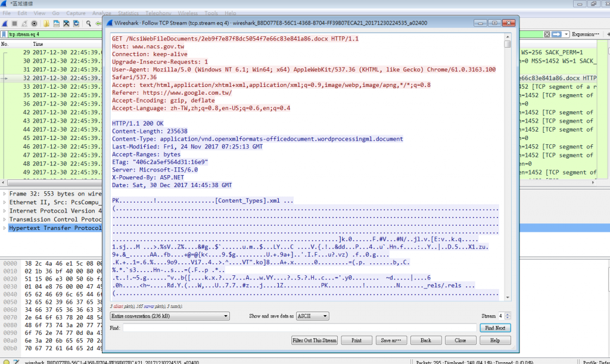Viewport: 610px width, 364px height.
Task: Click the capture file comment pencil icon
Action: click(16, 362)
